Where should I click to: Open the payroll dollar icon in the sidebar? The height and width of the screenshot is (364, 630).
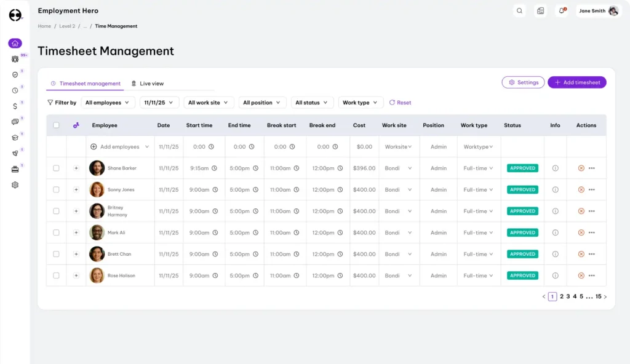15,106
